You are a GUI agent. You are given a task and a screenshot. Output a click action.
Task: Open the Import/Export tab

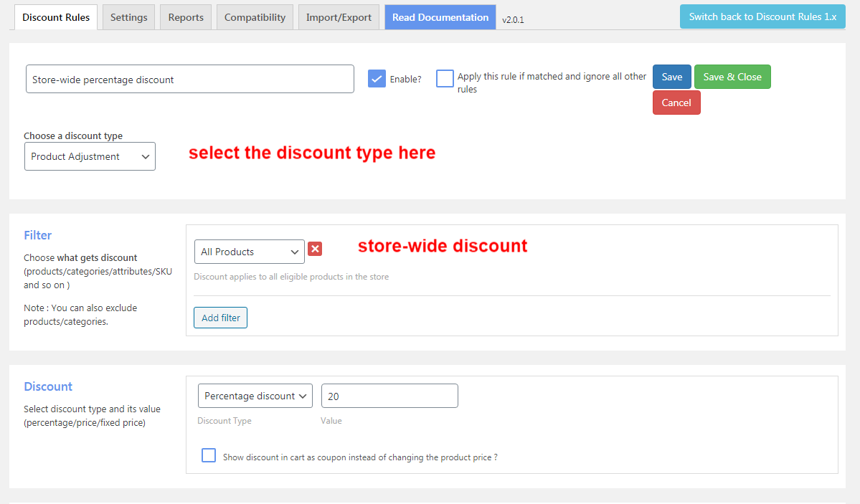pyautogui.click(x=339, y=16)
